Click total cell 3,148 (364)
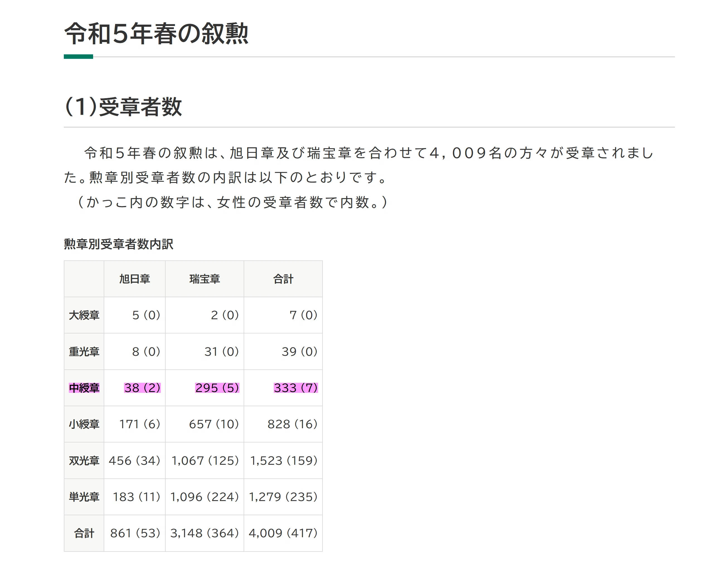 205,533
